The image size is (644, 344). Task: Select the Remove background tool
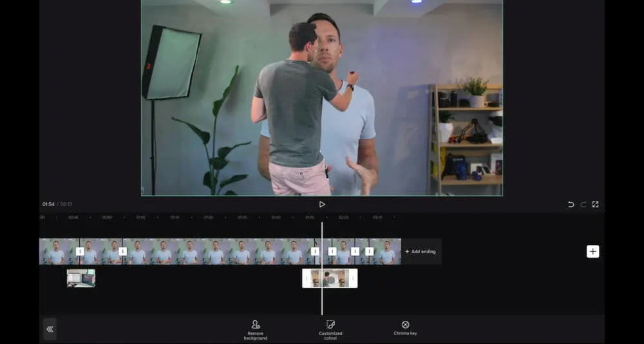256,329
